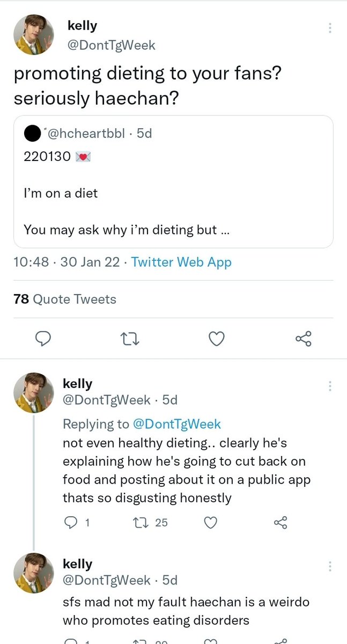Open the Twitter Web App source link
The width and height of the screenshot is (347, 644).
pos(181,262)
